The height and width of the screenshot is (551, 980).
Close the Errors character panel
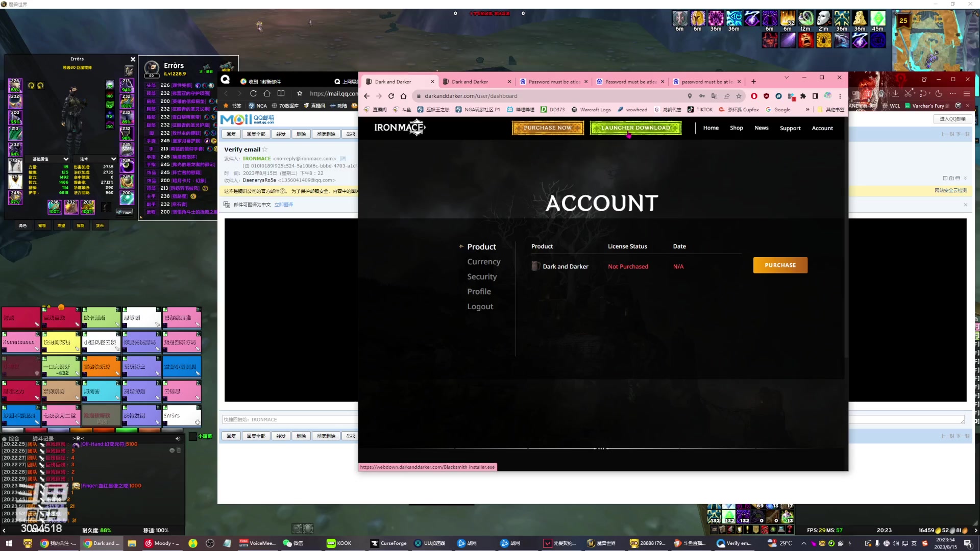(133, 59)
